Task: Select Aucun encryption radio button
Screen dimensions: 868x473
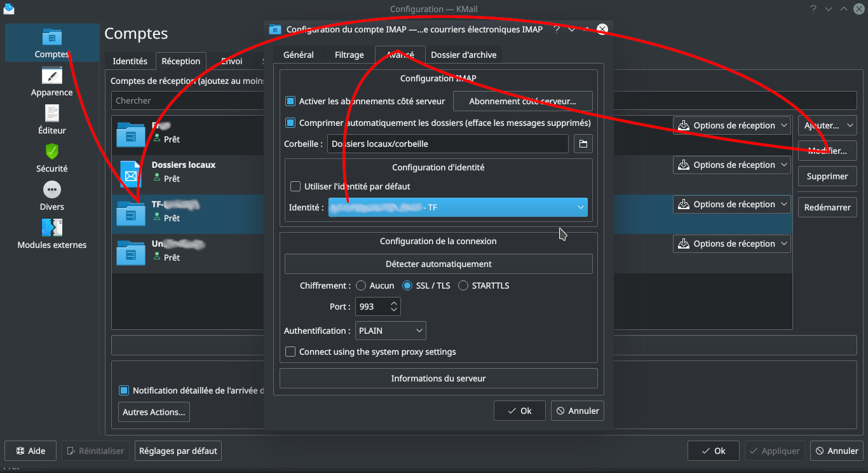Action: (x=361, y=285)
